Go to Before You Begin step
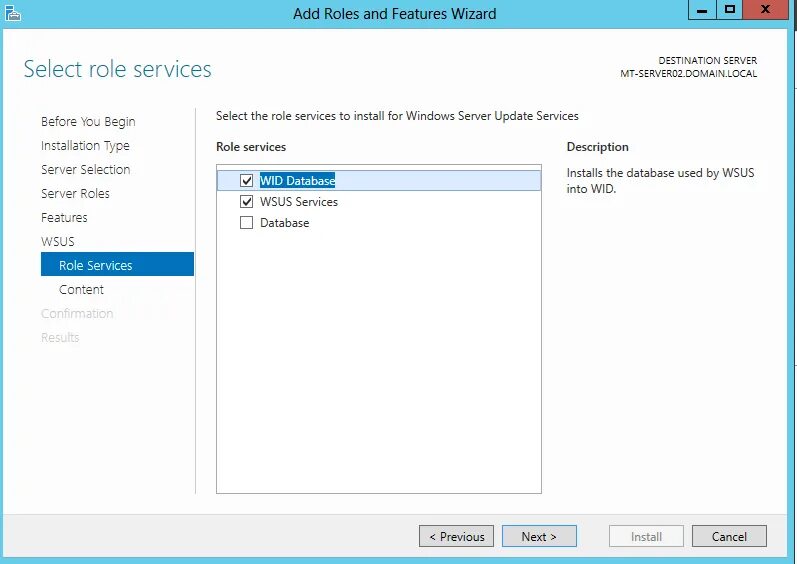797x564 pixels. (88, 122)
